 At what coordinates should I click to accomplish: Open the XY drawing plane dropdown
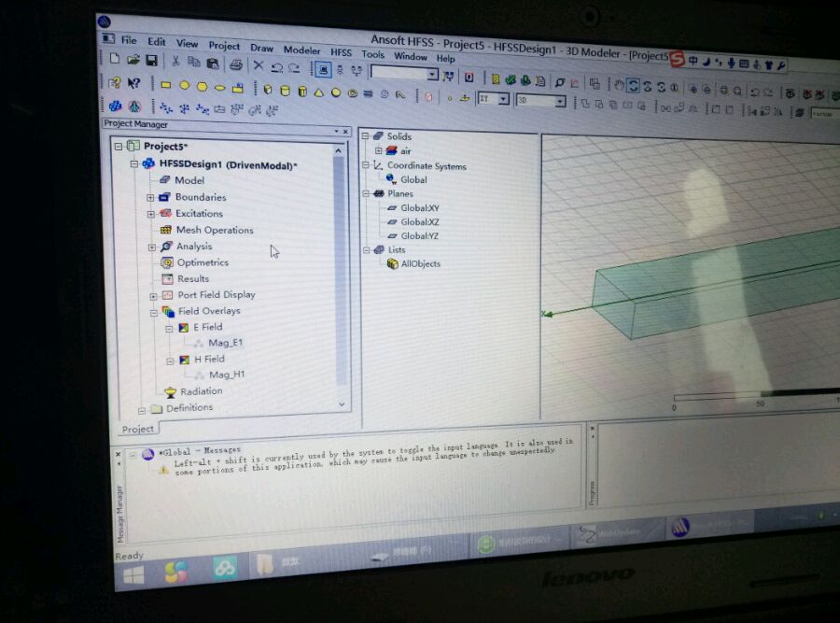(504, 99)
